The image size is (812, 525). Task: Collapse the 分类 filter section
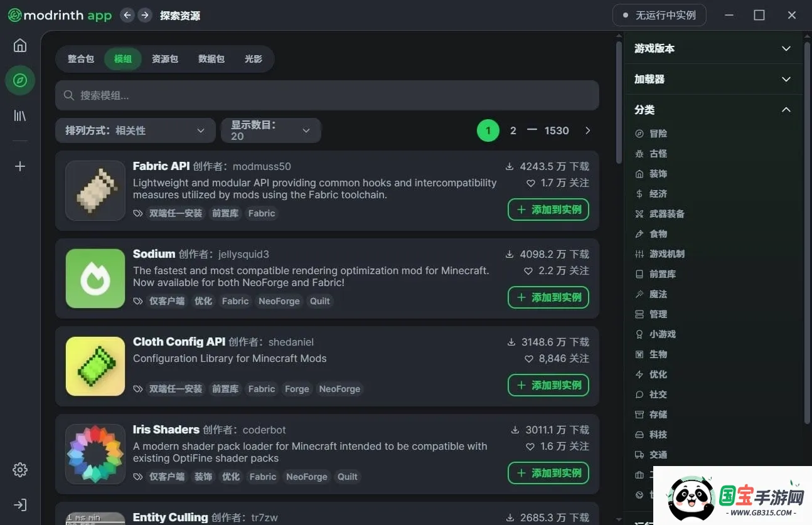[713, 110]
